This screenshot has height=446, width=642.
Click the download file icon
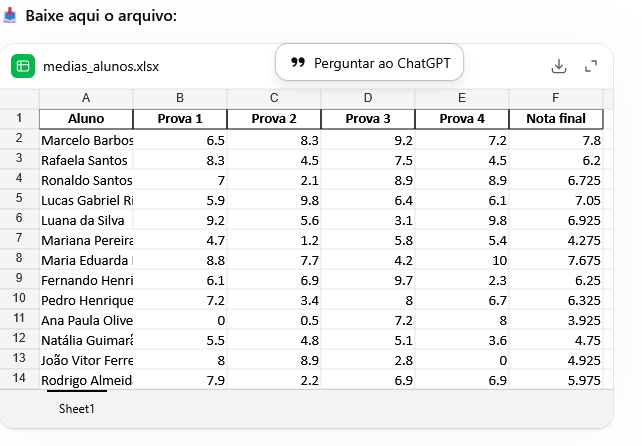[559, 66]
